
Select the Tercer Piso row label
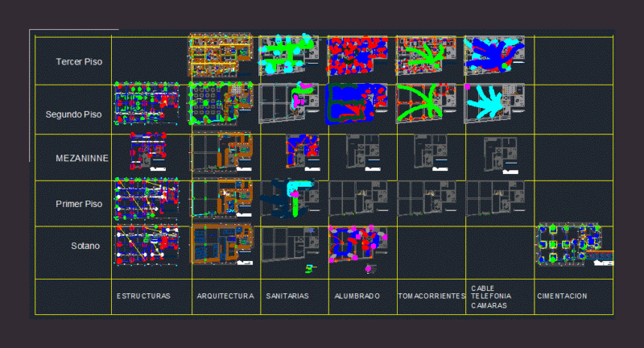[x=79, y=62]
